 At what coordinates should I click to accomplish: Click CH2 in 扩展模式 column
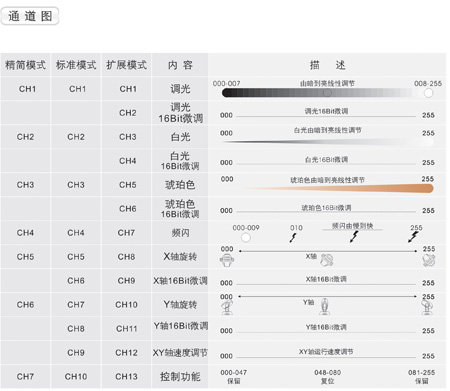tap(126, 113)
